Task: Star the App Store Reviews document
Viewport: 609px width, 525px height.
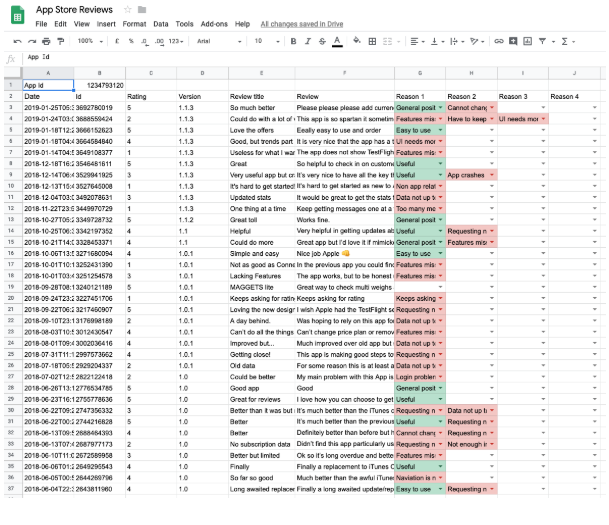Action: (x=127, y=9)
